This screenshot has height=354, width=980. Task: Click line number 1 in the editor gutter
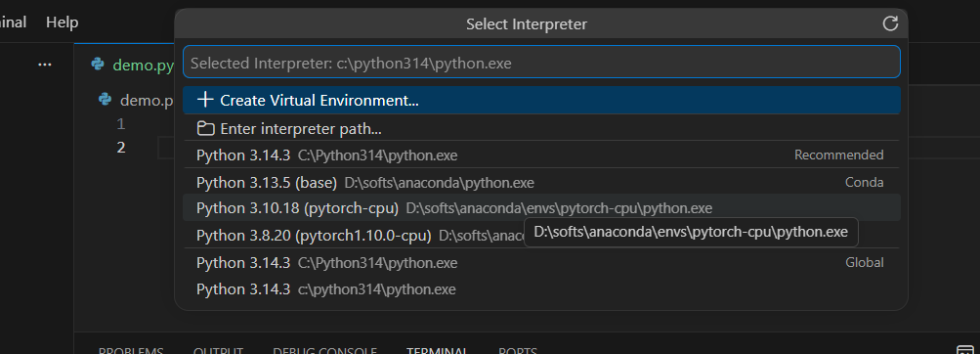click(121, 124)
